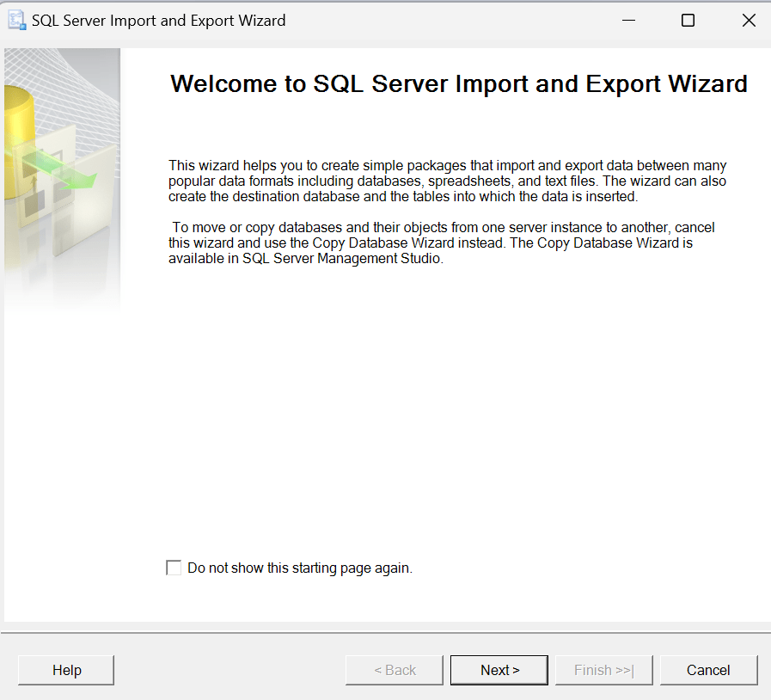
Task: Click the 'Welcome to SQL Server Import and Export Wizard' heading
Action: [x=459, y=83]
